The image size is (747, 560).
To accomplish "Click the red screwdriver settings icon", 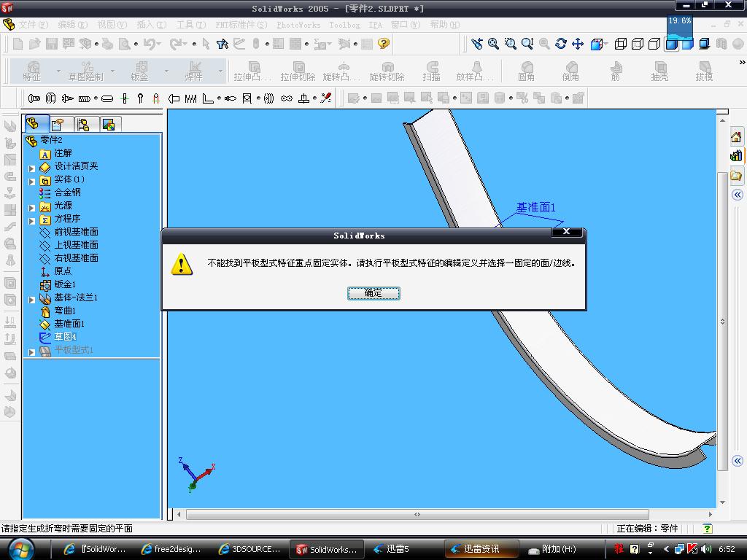I will [326, 98].
